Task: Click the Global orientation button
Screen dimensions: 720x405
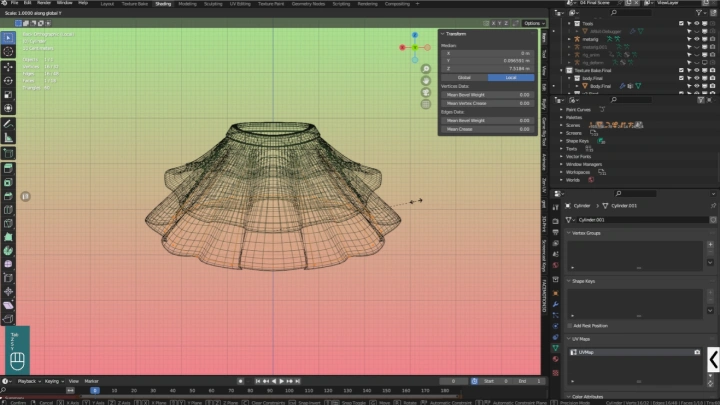Action: (464, 76)
